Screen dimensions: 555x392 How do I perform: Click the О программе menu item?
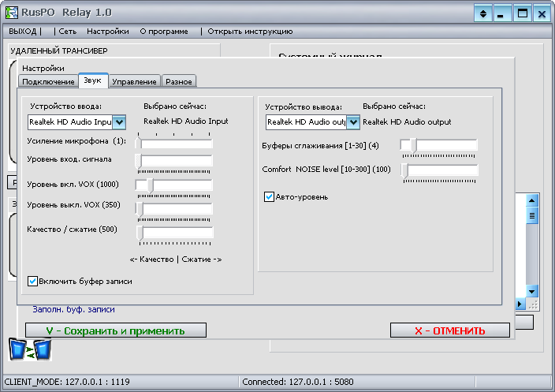pyautogui.click(x=164, y=32)
